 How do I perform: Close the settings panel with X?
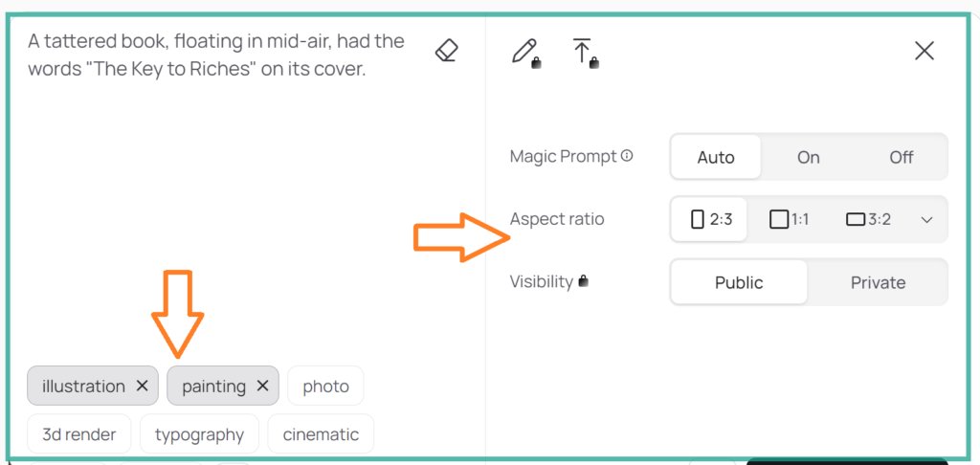tap(924, 52)
